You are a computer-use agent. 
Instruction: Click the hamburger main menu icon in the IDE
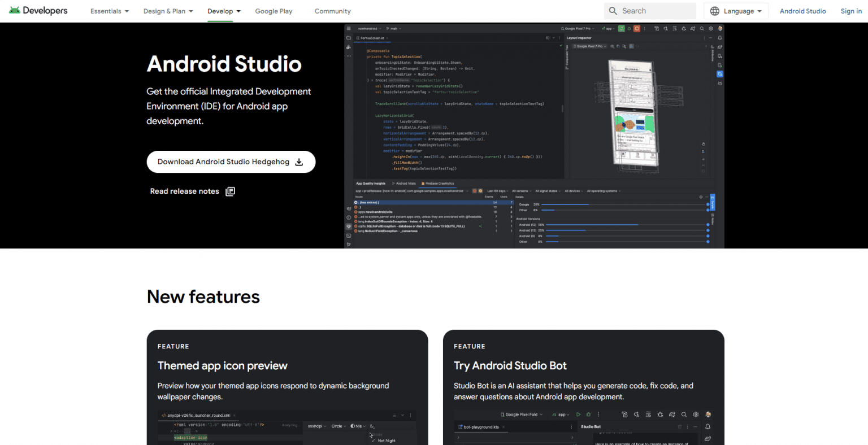(349, 28)
